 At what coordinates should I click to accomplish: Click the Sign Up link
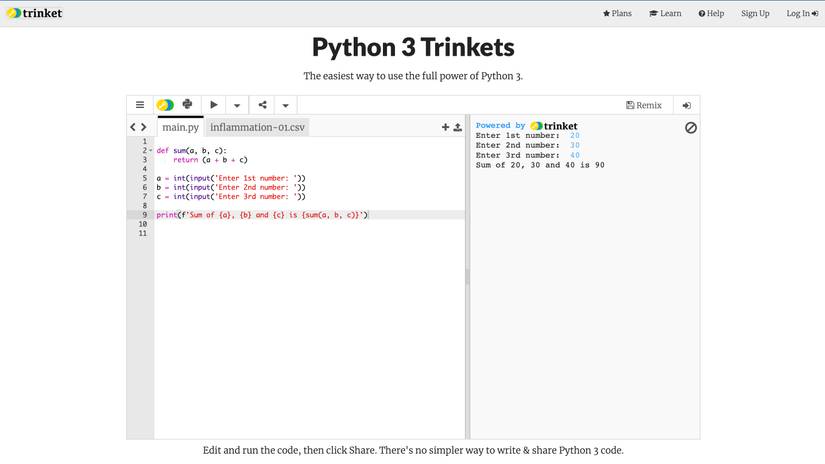tap(755, 13)
